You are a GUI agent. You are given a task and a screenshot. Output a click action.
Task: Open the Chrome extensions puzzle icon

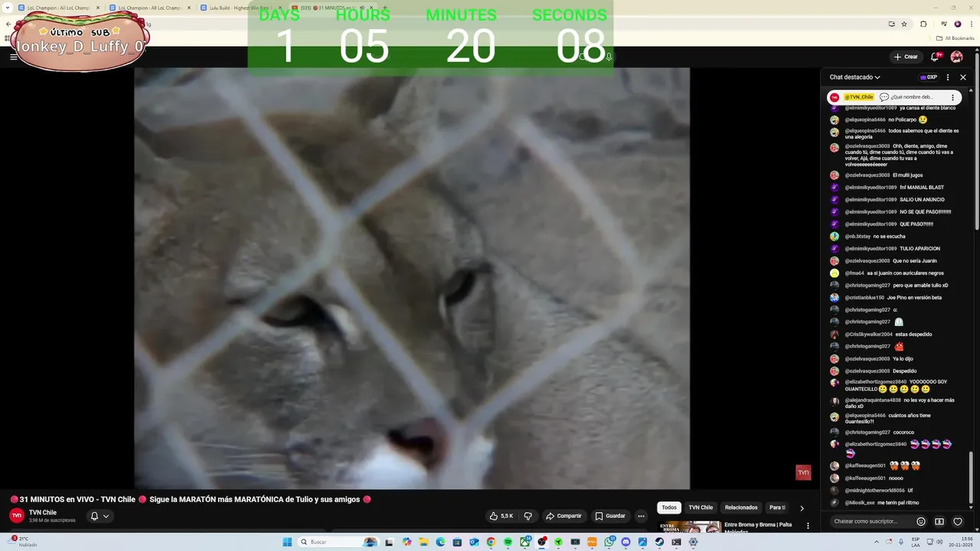[923, 24]
